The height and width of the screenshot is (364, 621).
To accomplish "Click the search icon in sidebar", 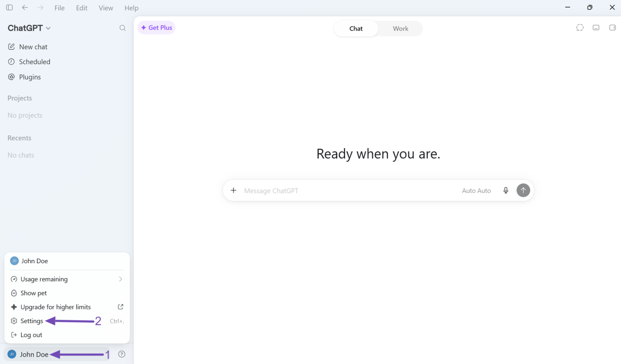I will (x=122, y=28).
